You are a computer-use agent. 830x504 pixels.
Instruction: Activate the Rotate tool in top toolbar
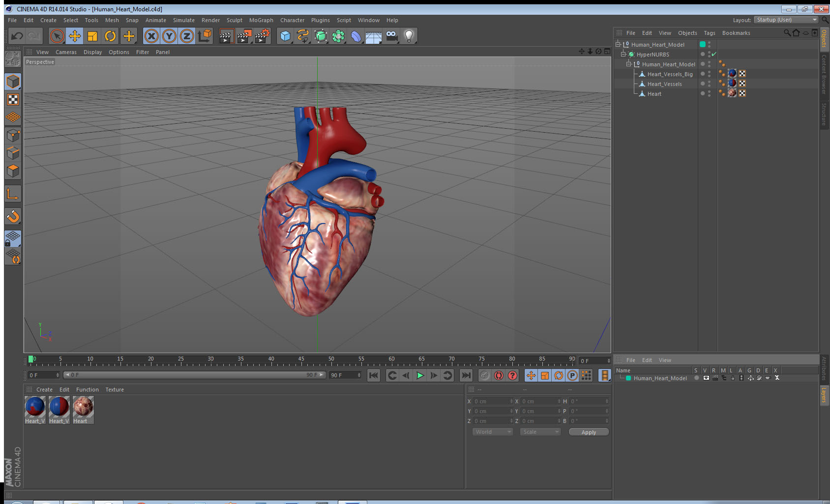(x=110, y=36)
